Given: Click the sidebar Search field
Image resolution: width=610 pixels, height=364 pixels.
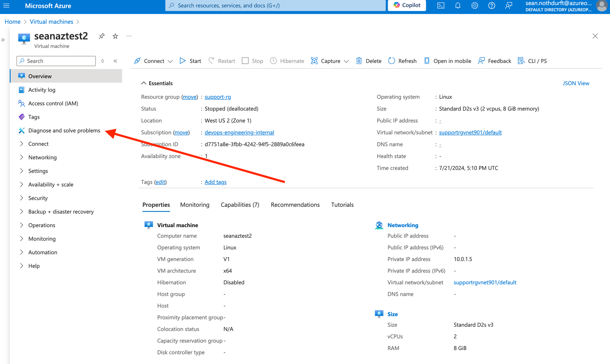Looking at the screenshot, I should click(56, 61).
